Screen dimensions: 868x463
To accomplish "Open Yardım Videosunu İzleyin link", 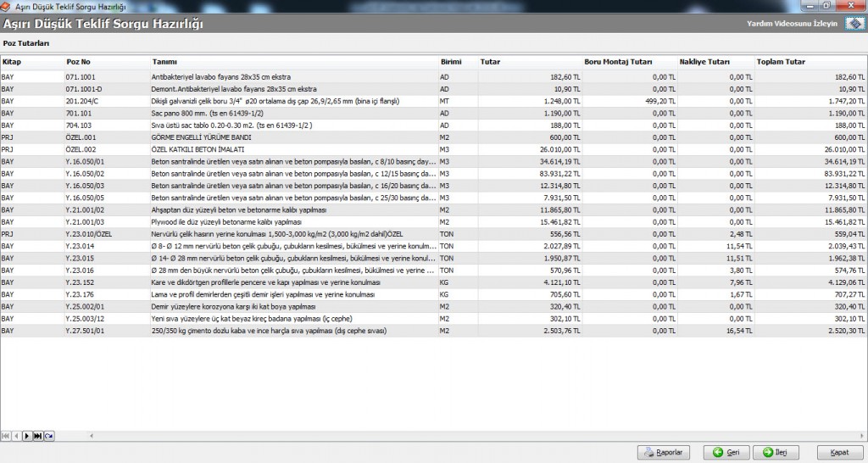I will 792,24.
